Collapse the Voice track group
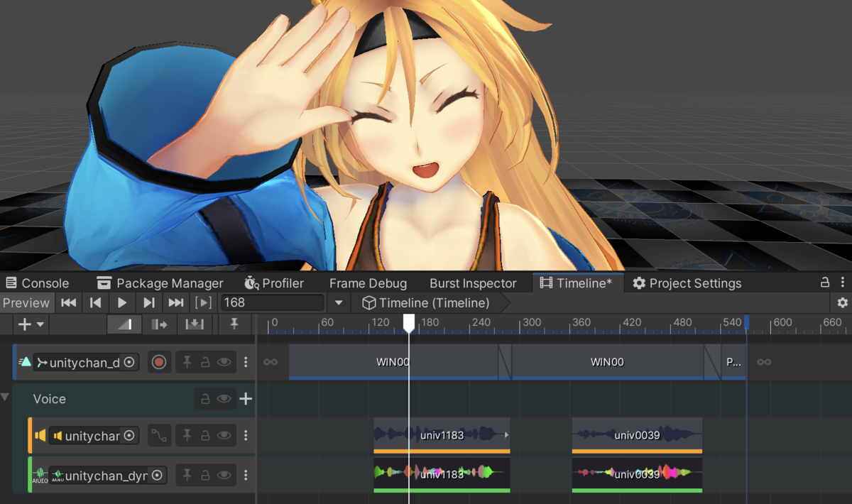Screen dimensions: 852x504 [5, 396]
